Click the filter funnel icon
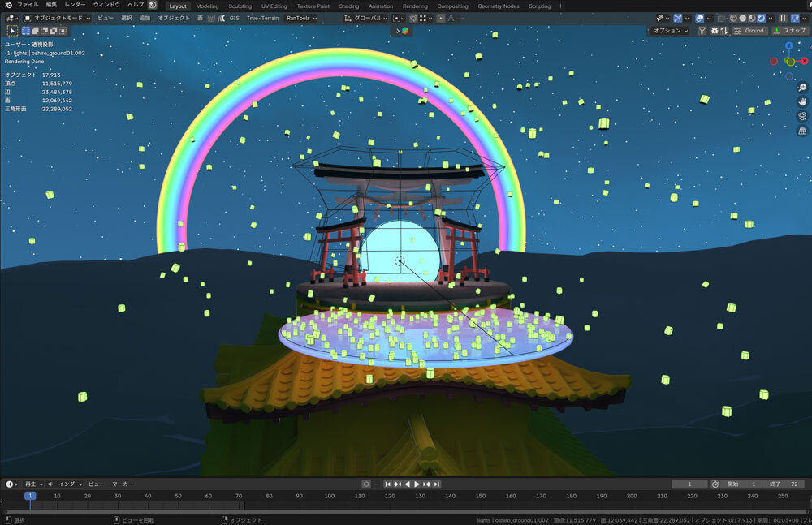The width and height of the screenshot is (812, 525). pos(702,31)
